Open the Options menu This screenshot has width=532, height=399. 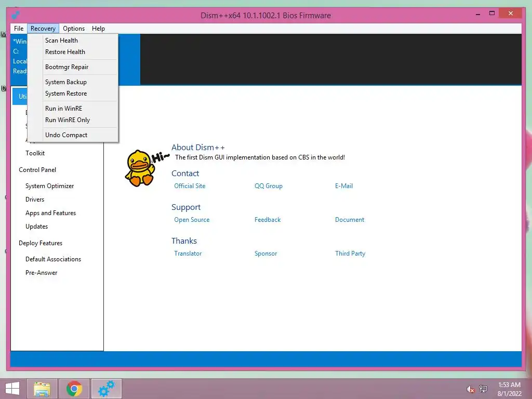pyautogui.click(x=74, y=29)
